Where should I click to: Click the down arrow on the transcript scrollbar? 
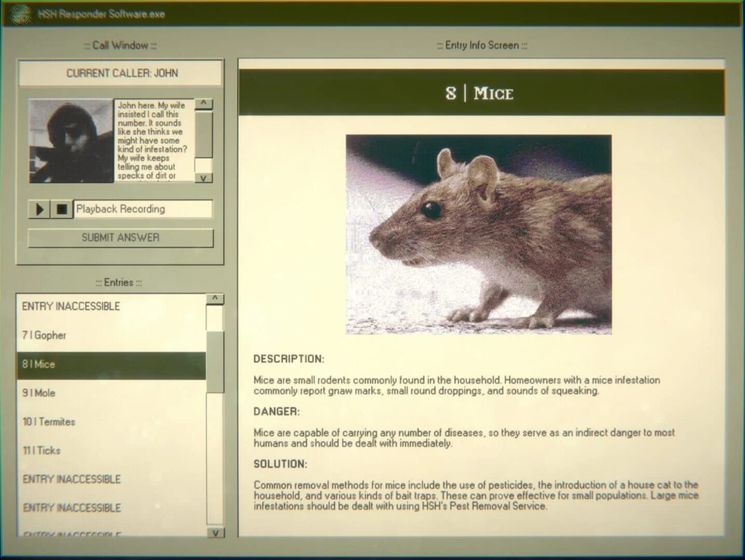(x=204, y=177)
